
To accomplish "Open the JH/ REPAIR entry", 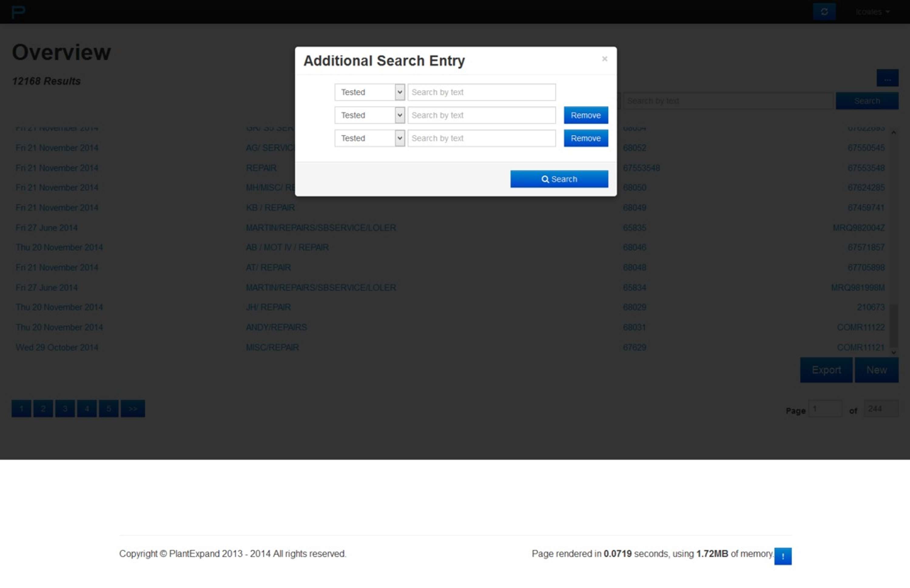I will (x=268, y=307).
